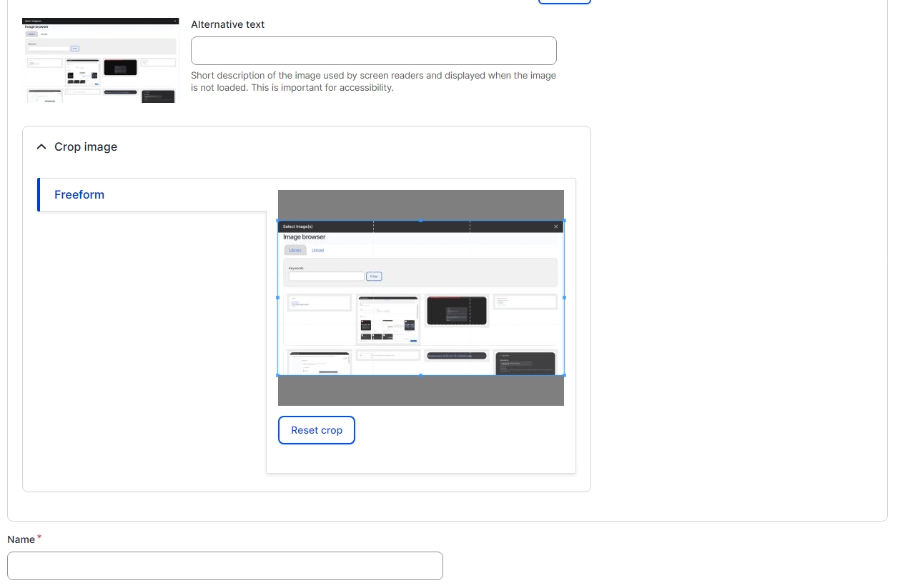Screen dimensions: 905x588
Task: Click the bottom-left crop corner handle
Action: click(x=278, y=375)
